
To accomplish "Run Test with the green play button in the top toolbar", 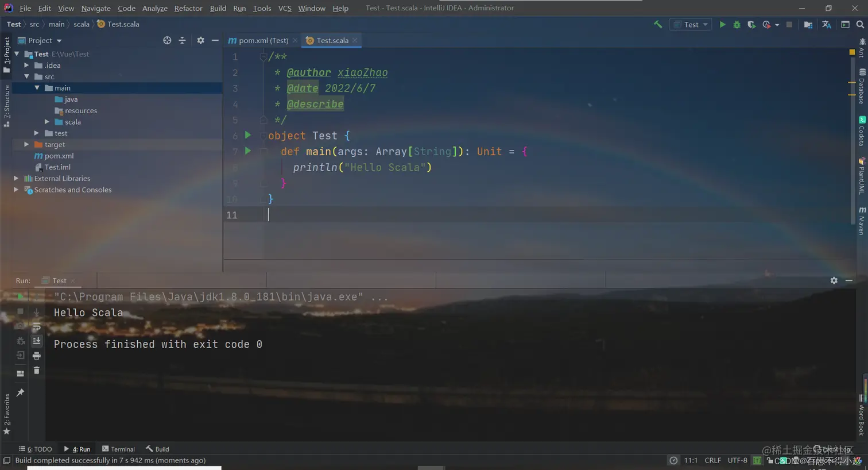I will [x=722, y=24].
